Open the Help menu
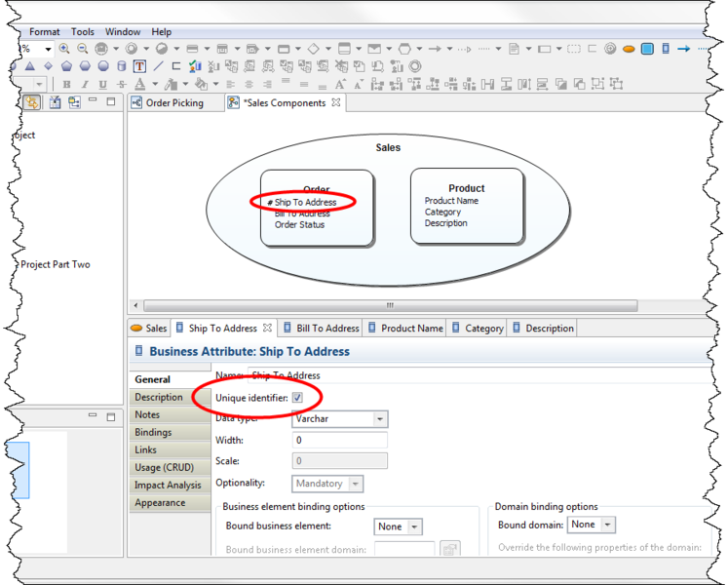728x585 pixels. click(161, 31)
